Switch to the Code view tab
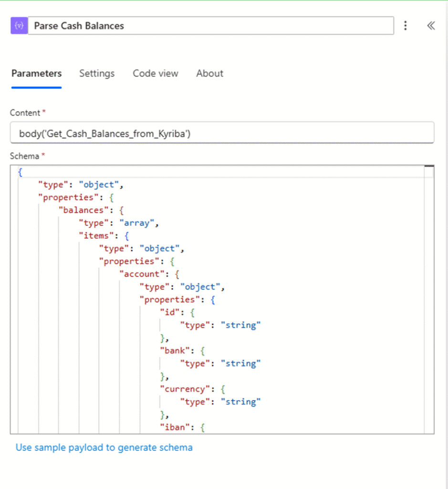 (x=156, y=74)
